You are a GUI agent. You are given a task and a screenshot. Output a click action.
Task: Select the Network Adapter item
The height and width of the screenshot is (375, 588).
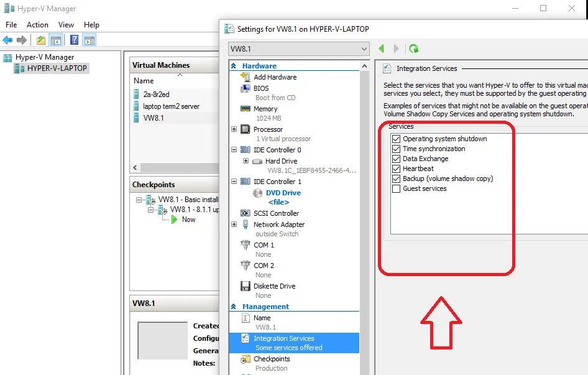(x=279, y=225)
